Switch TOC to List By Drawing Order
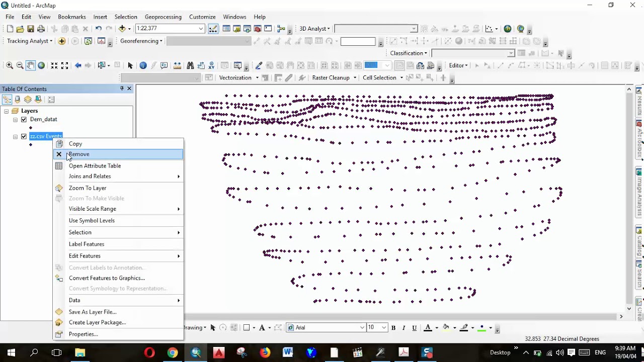The height and width of the screenshot is (362, 644). (7, 100)
